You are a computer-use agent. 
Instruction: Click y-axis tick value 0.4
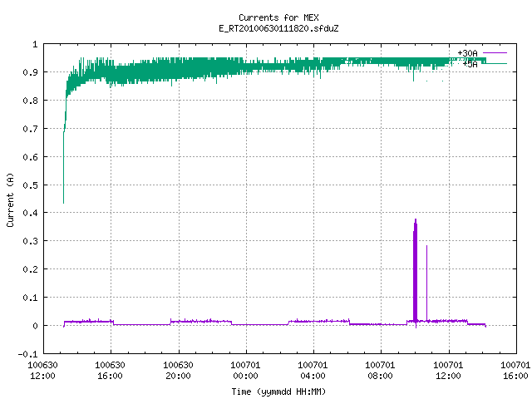(x=30, y=213)
